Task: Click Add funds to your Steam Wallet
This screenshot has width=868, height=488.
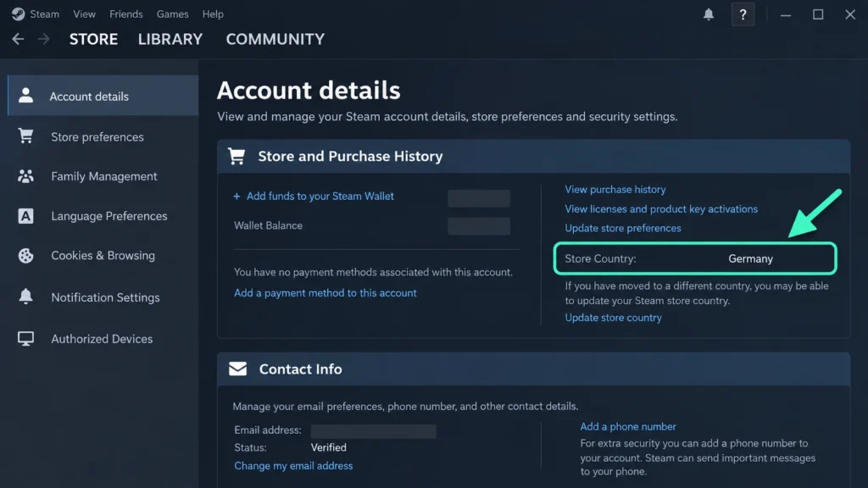Action: [320, 197]
